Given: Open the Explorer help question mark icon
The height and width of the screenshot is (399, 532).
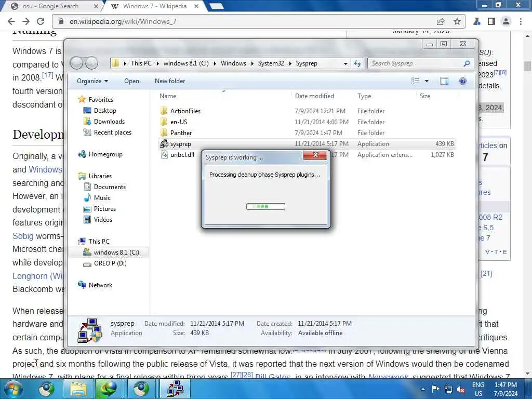Looking at the screenshot, I should [x=463, y=81].
